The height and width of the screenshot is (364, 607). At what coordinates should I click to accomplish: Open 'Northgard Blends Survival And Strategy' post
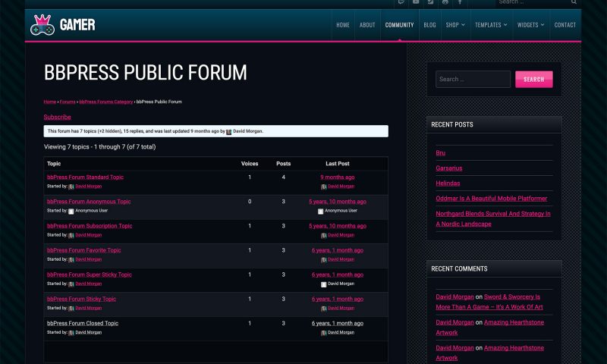(x=492, y=218)
